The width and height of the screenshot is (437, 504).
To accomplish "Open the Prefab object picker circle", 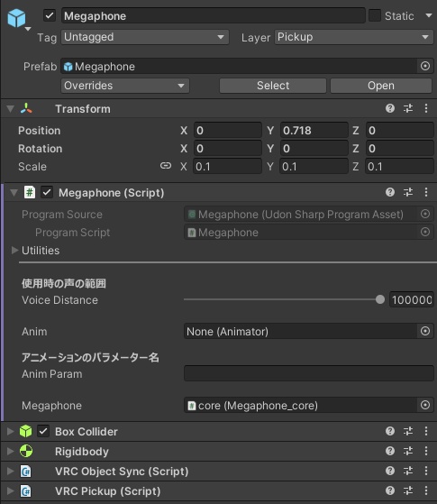I will point(425,66).
